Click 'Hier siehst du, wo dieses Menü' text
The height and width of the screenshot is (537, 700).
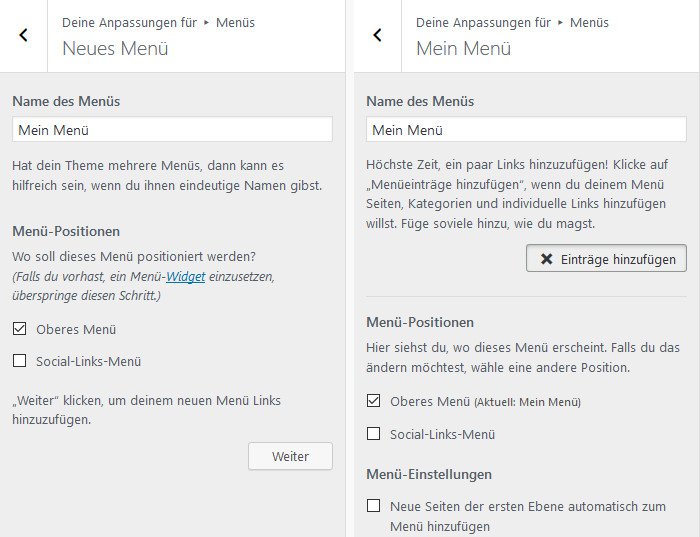coord(523,358)
